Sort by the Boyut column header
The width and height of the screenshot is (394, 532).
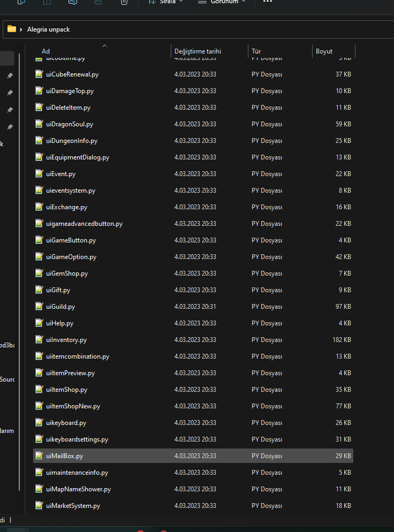324,51
